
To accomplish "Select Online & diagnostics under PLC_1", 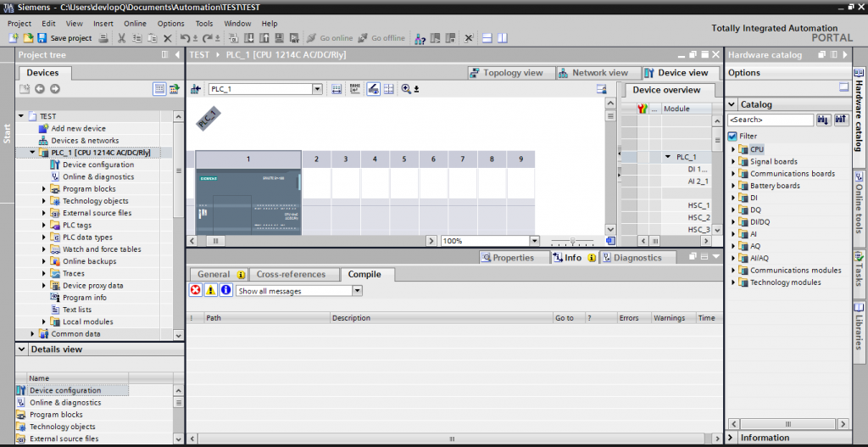I will click(92, 176).
